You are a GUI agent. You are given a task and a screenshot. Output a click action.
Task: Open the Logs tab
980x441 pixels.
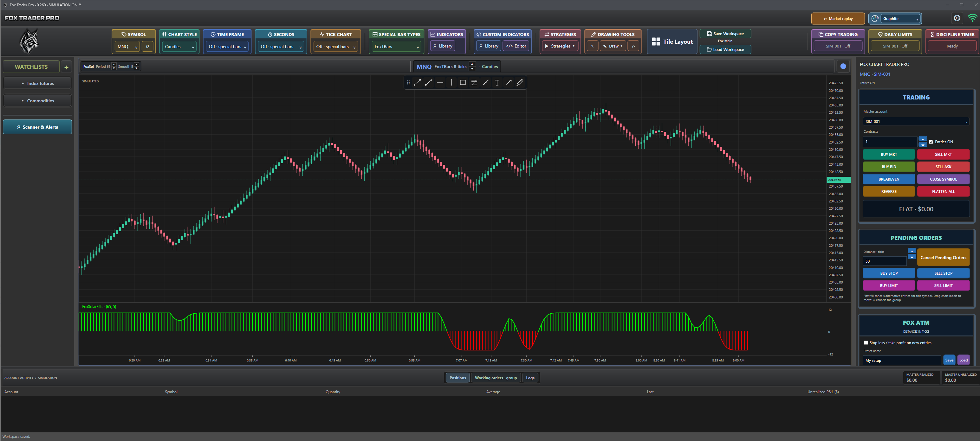[x=530, y=378]
